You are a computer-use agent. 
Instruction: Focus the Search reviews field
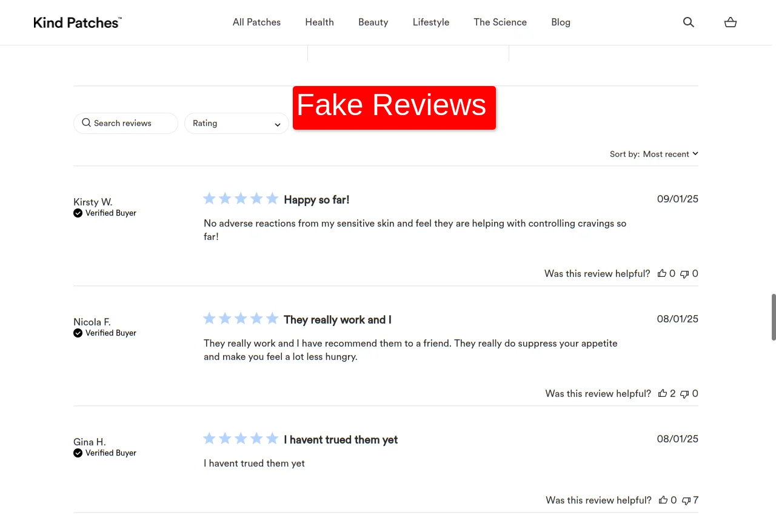[x=126, y=124]
